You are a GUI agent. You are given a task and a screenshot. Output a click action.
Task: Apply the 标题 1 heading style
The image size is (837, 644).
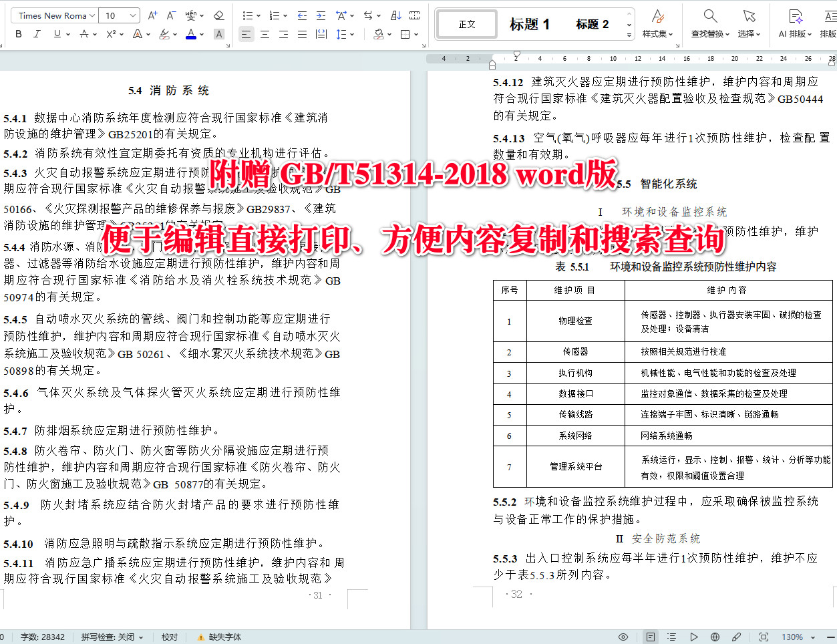530,24
